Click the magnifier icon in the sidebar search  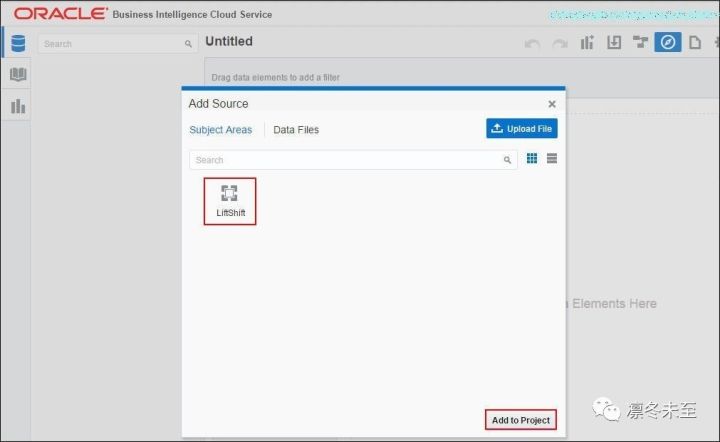(x=188, y=44)
